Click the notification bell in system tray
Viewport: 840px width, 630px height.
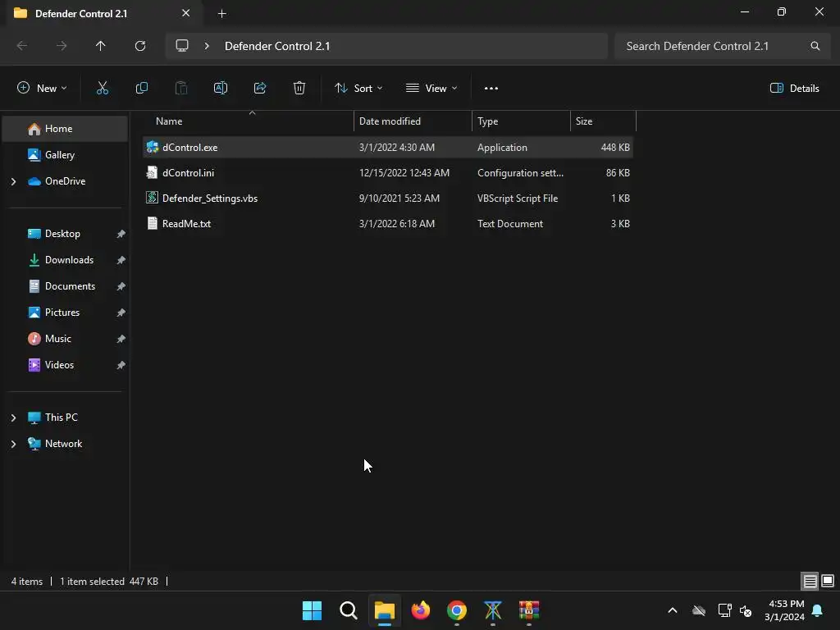click(817, 610)
